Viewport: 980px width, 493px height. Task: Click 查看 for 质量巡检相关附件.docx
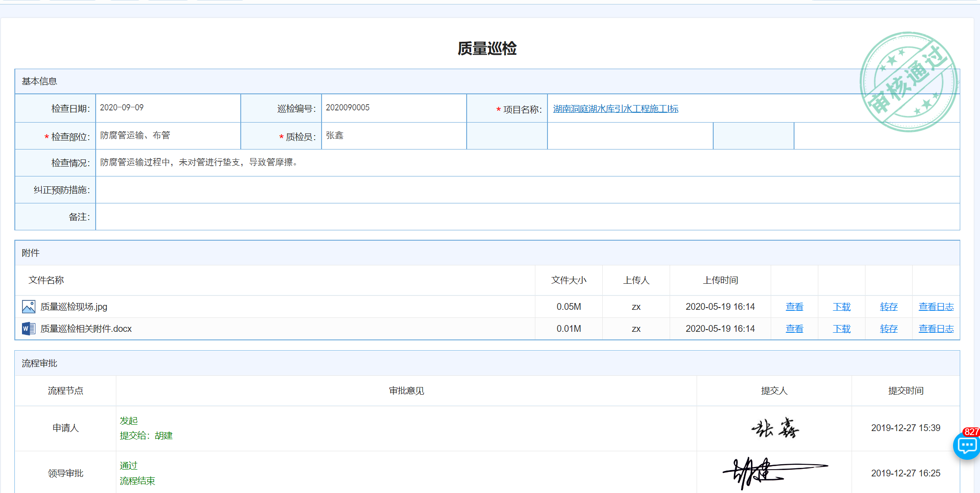point(794,329)
